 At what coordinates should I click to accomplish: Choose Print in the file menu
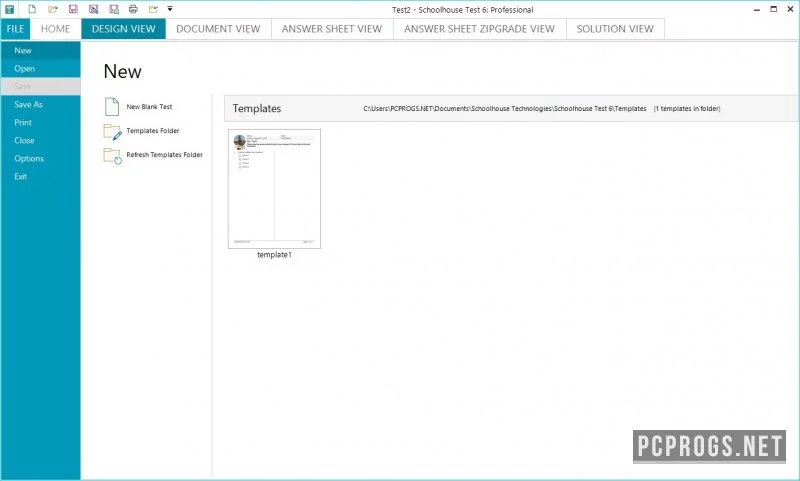coord(40,122)
